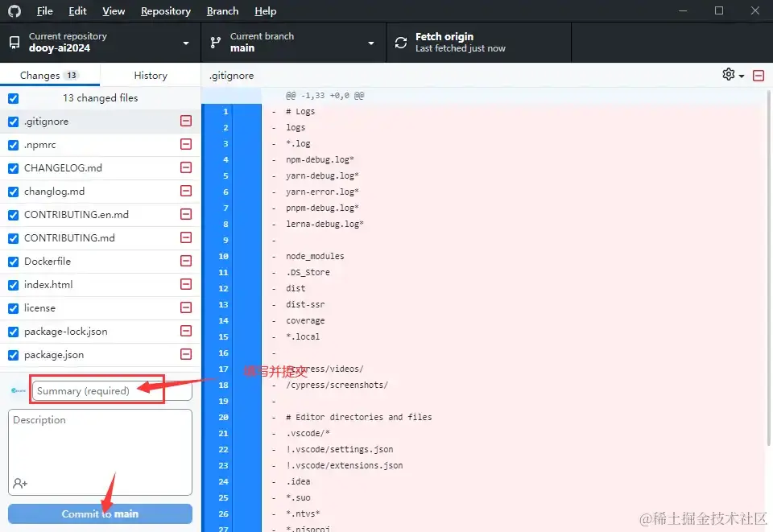Toggle the 13 changed files checkbox

tap(14, 98)
